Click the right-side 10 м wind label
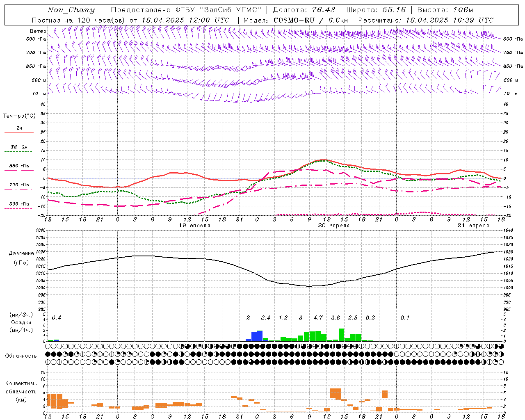 (511, 94)
